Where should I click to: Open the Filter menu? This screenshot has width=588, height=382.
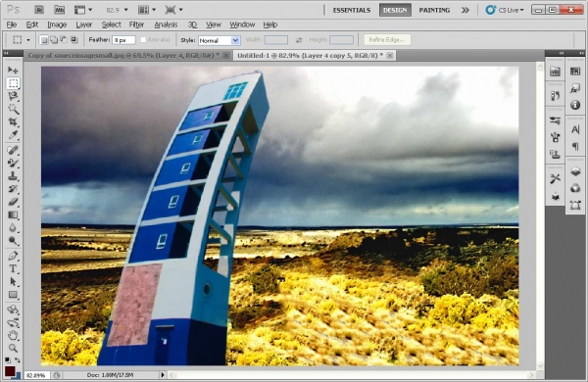click(x=136, y=24)
